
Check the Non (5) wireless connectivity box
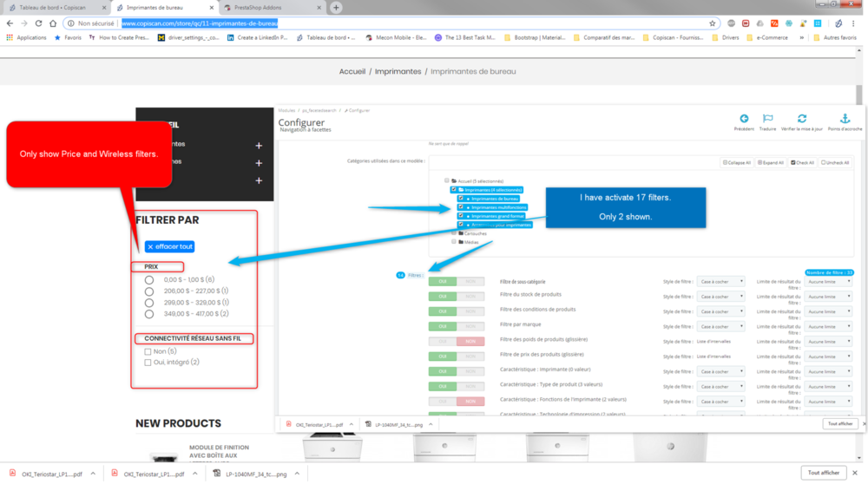coord(148,352)
